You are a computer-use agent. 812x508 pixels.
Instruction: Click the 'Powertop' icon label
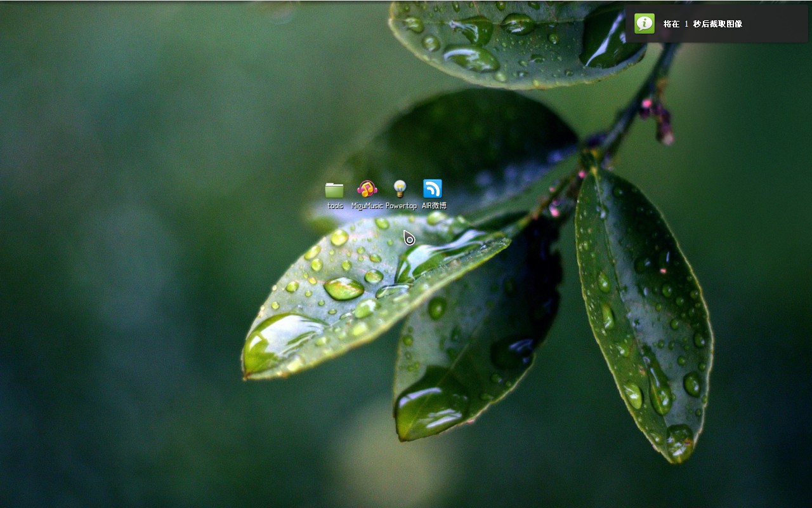(x=401, y=206)
